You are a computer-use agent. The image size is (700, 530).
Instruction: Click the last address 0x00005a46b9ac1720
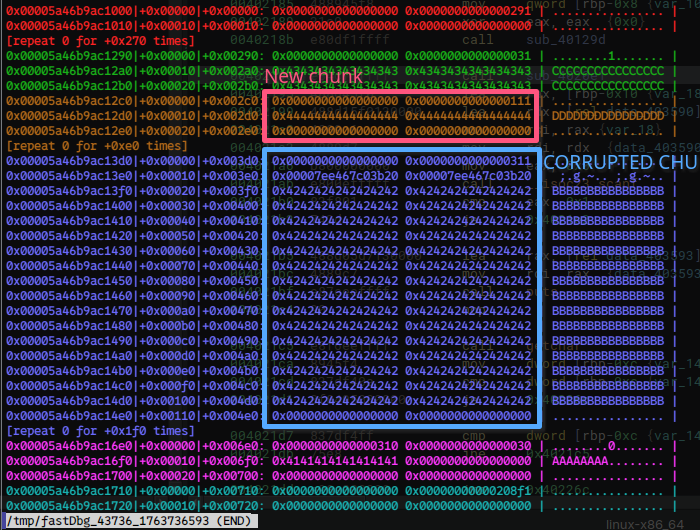tap(69, 506)
